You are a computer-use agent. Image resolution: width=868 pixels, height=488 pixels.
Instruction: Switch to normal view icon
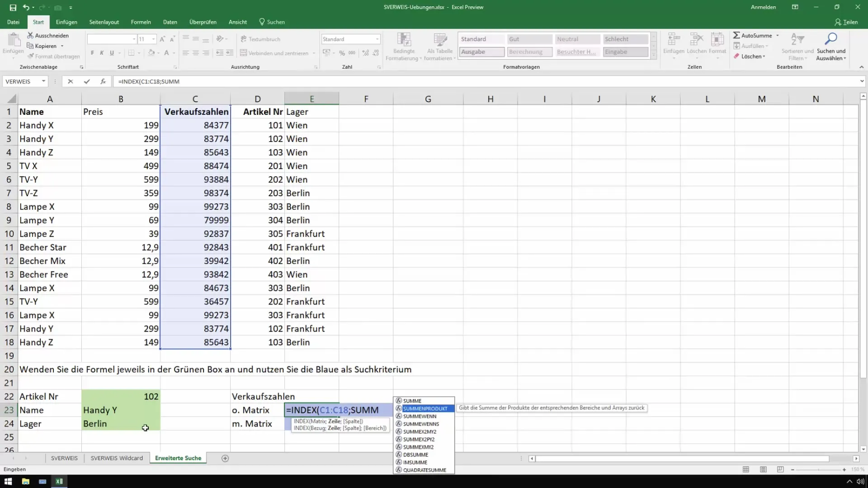point(746,469)
